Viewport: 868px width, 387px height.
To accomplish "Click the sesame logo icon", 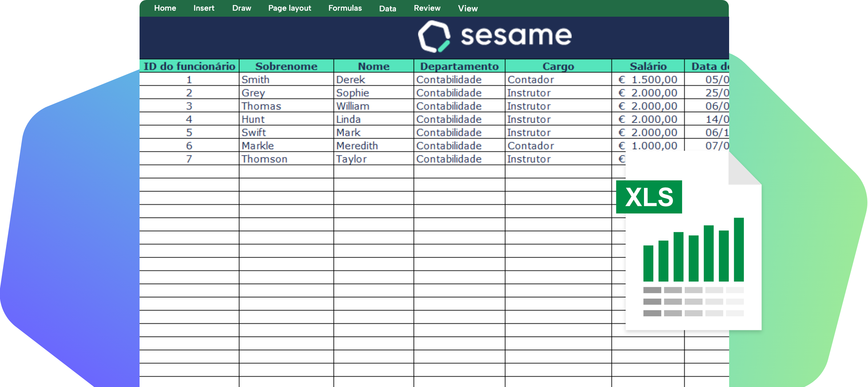I will coord(434,36).
